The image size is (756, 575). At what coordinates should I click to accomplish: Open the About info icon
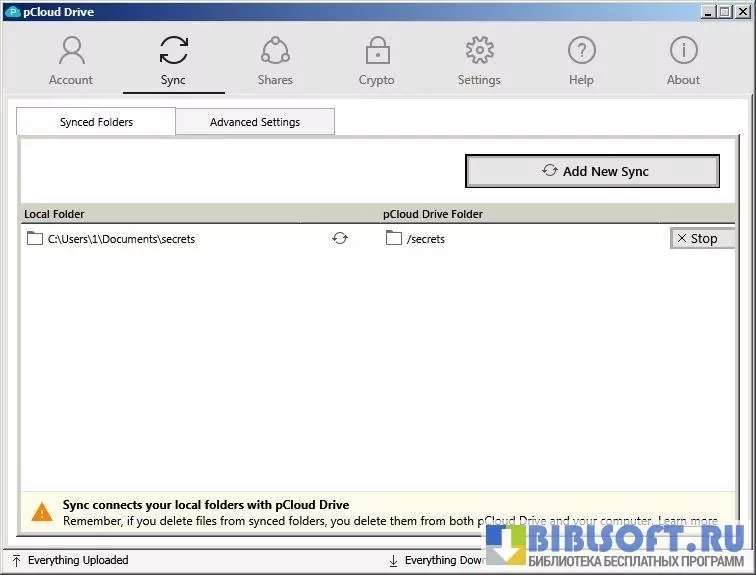(x=683, y=50)
